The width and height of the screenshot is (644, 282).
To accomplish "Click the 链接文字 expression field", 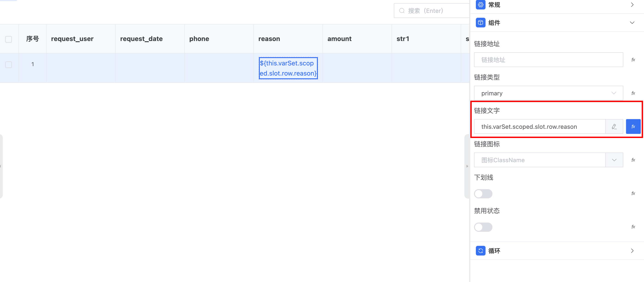I will point(539,126).
